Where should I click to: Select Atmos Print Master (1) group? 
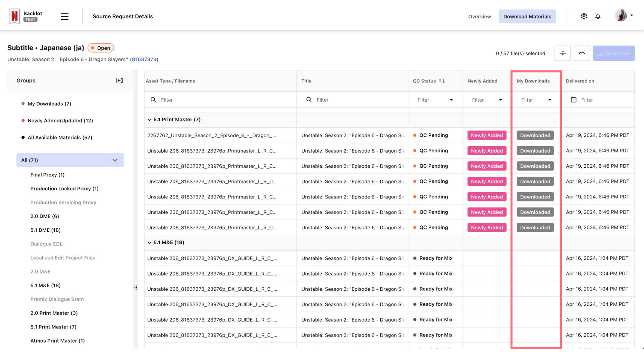point(57,341)
